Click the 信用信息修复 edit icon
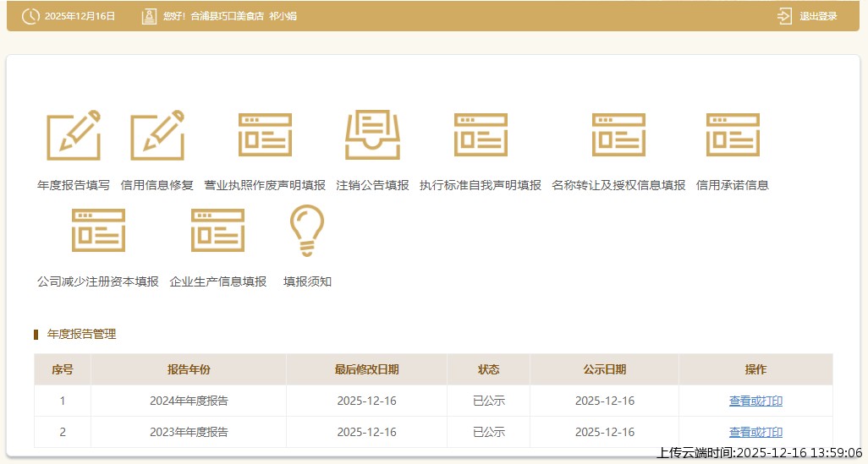 tap(157, 135)
